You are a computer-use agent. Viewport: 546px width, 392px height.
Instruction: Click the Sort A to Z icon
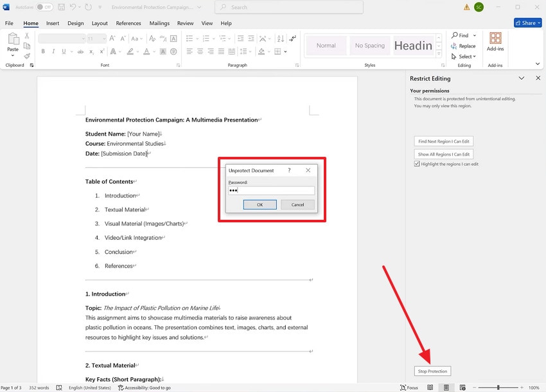point(281,39)
